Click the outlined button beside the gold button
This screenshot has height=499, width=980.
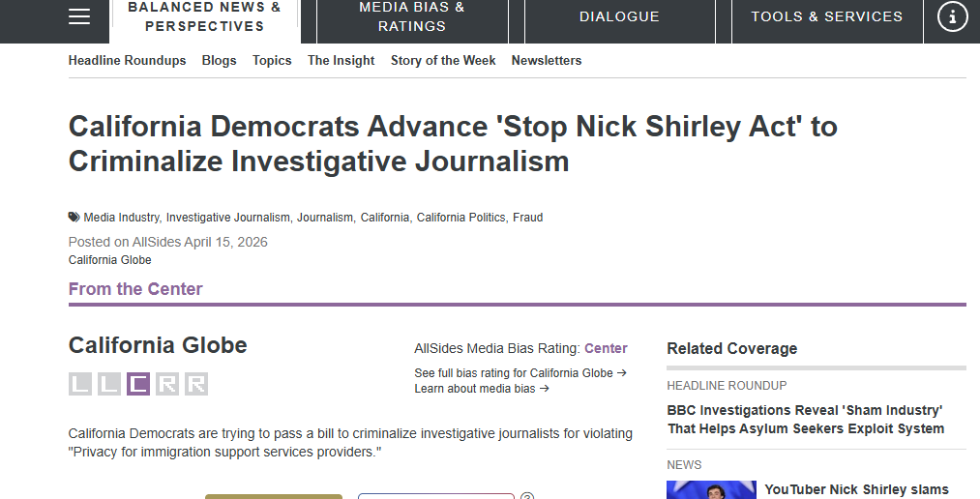point(436,496)
